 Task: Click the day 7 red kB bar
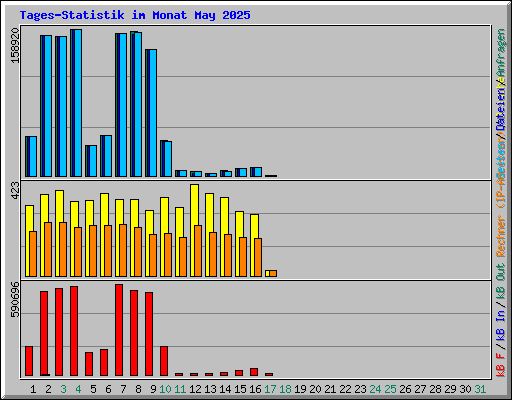[x=119, y=330]
